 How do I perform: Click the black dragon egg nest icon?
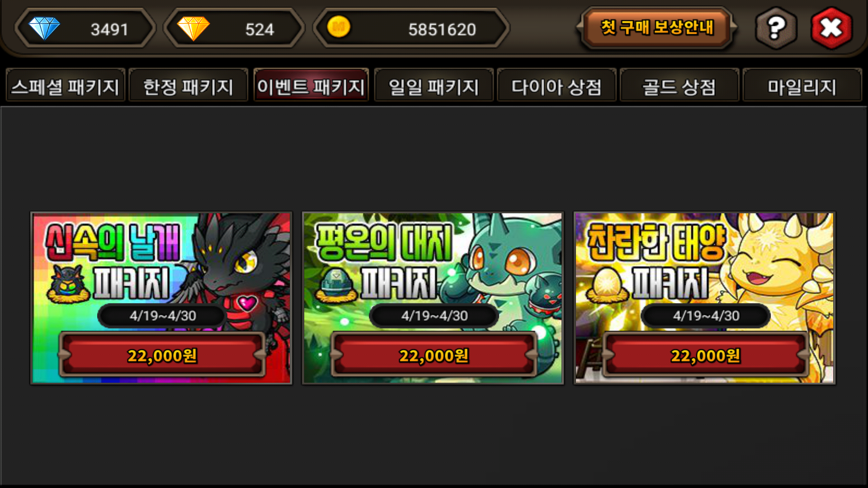click(x=68, y=284)
